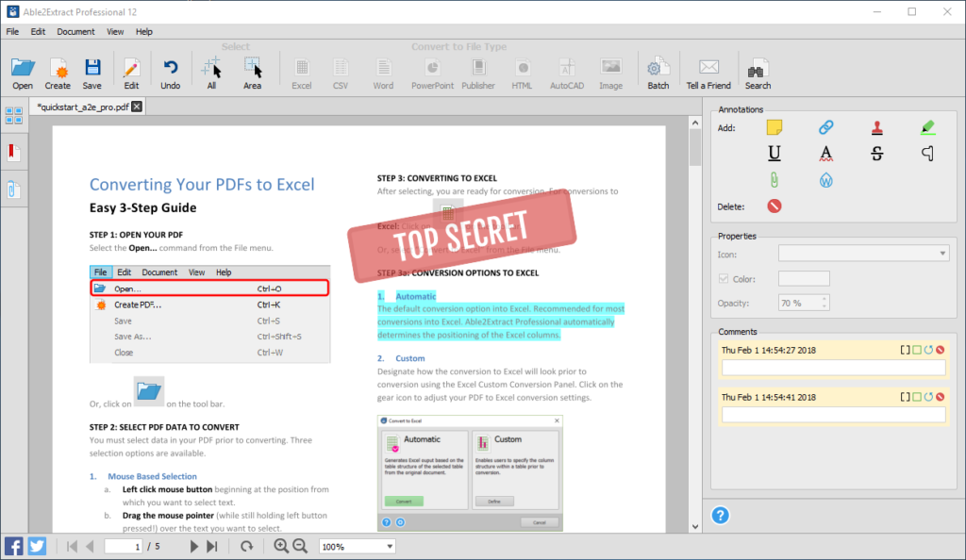Viewport: 966px width, 560px height.
Task: Add a caret annotation
Action: pos(928,154)
